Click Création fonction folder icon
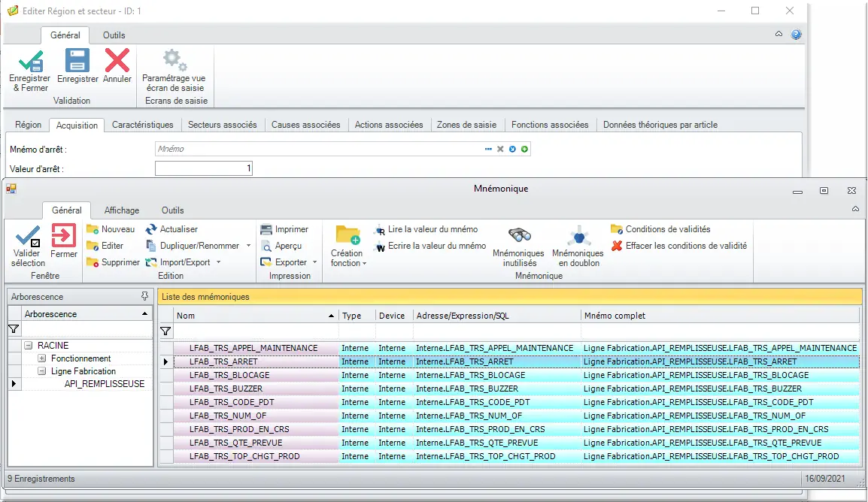Screen dimensions: 868x502 (348, 235)
